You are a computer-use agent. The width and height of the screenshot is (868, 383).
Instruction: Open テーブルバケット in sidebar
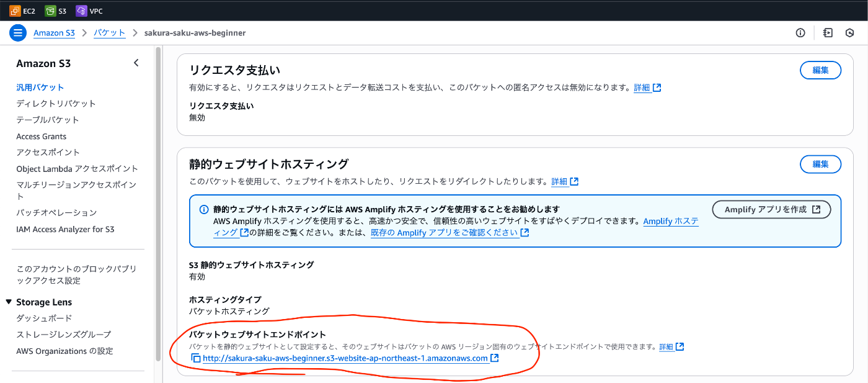coord(48,120)
